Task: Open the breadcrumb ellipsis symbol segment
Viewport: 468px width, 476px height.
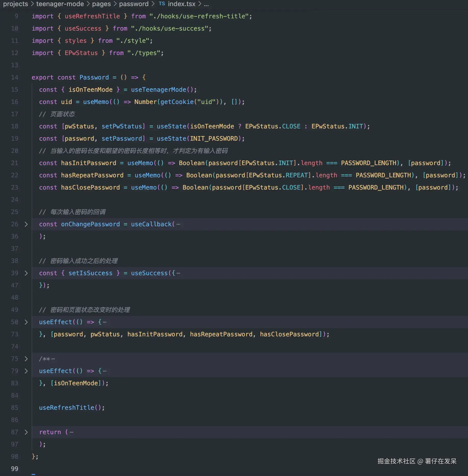Action: 206,4
